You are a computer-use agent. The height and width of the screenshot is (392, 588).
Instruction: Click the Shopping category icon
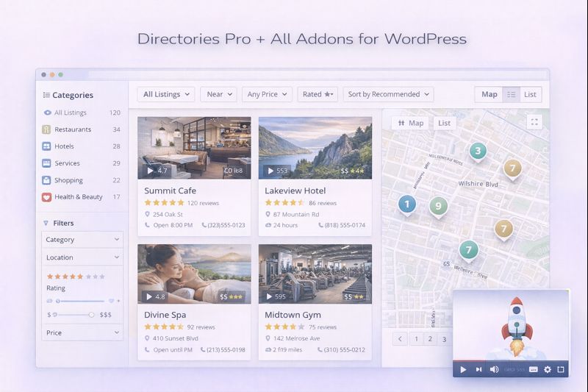coord(46,180)
